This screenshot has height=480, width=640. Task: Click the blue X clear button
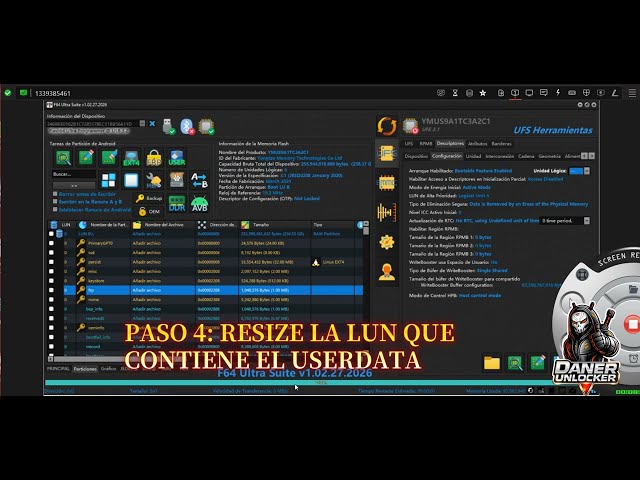(152, 123)
